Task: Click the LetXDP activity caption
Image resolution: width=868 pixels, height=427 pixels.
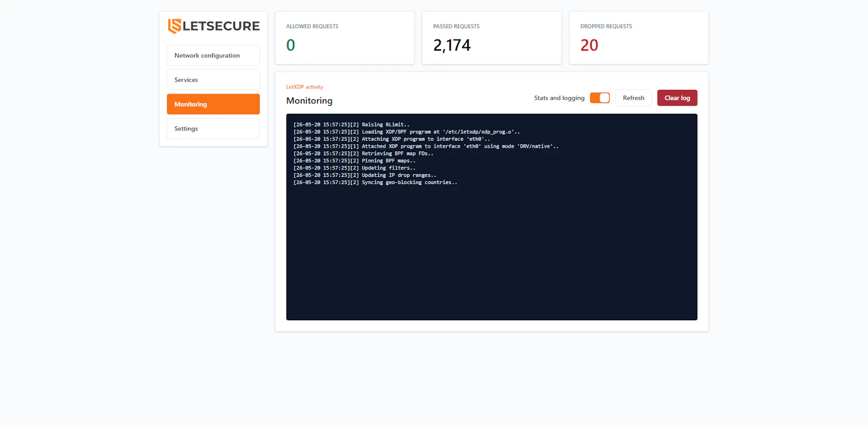Action: click(x=304, y=87)
